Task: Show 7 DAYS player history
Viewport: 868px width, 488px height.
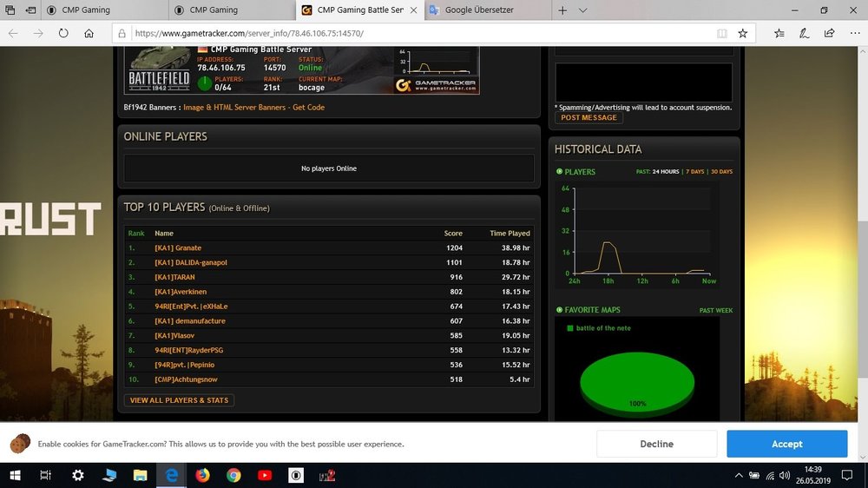Action: click(694, 172)
